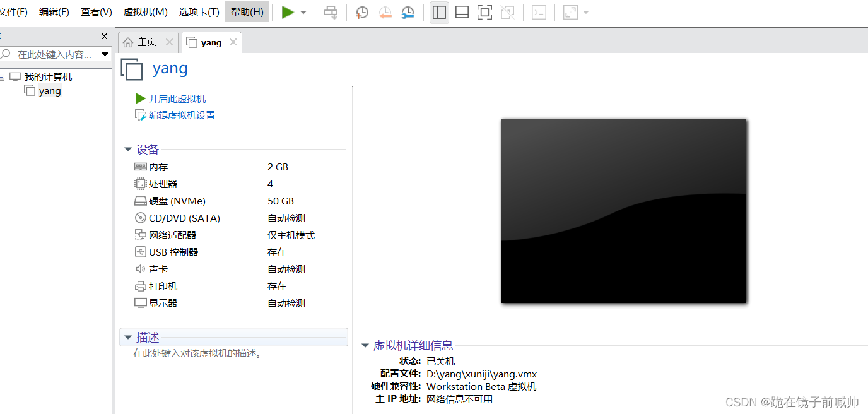
Task: Open the snapshot manager icon
Action: [408, 12]
